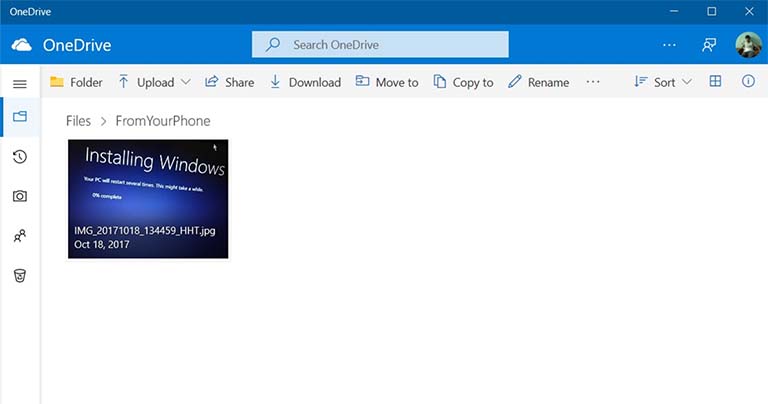Open toolbar overflow ellipsis menu
This screenshot has width=768, height=404.
pyautogui.click(x=593, y=82)
